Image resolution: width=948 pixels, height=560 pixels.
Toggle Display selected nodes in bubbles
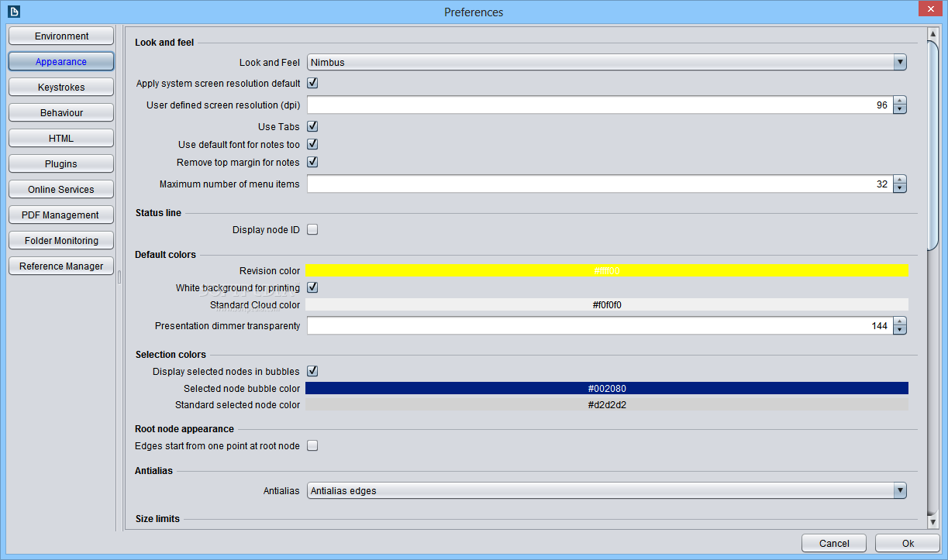coord(313,371)
